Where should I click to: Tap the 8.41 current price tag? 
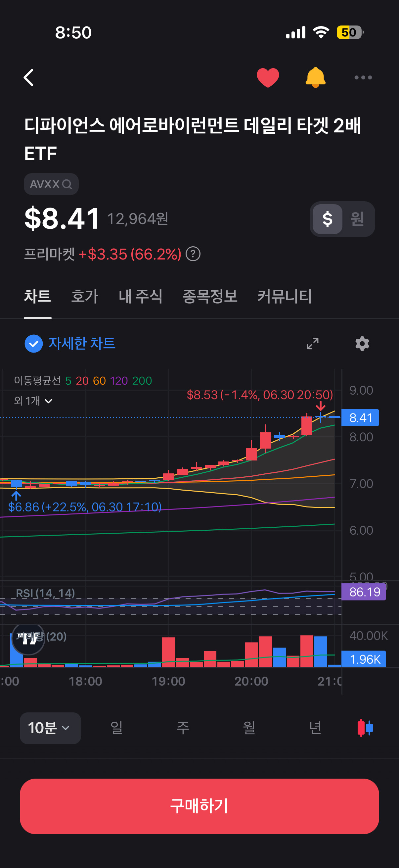tap(360, 417)
